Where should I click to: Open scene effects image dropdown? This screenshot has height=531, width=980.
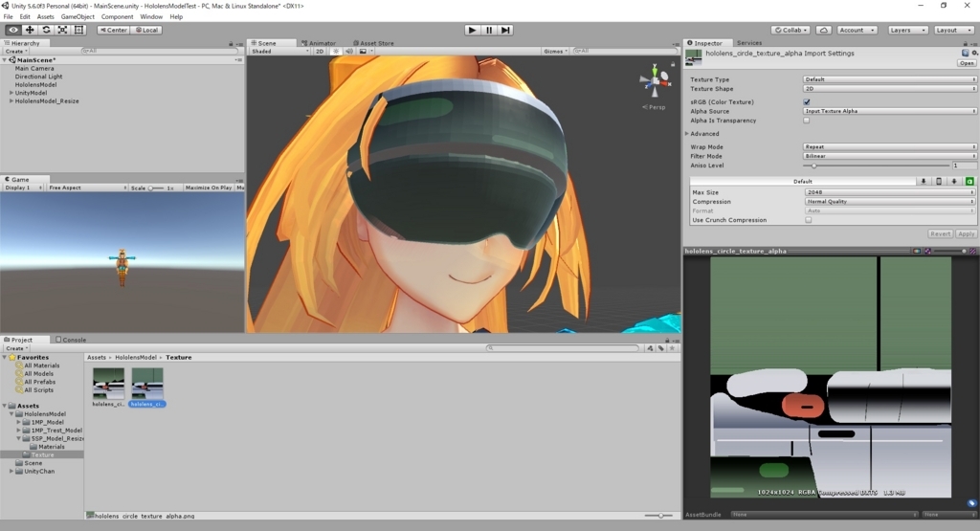365,52
